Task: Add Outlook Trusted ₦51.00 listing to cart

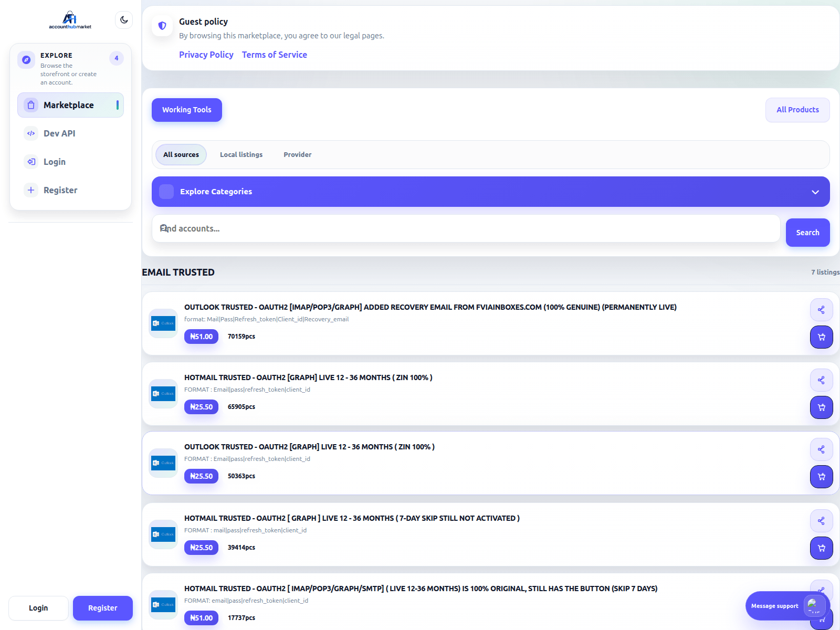Action: (x=821, y=337)
